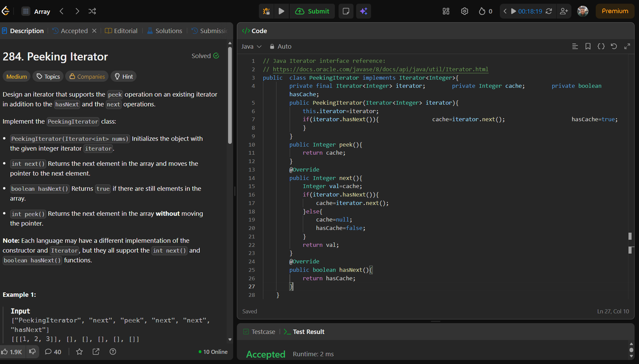Viewport: 639px width, 364px height.
Task: Open the Editorial tab
Action: [x=121, y=31]
